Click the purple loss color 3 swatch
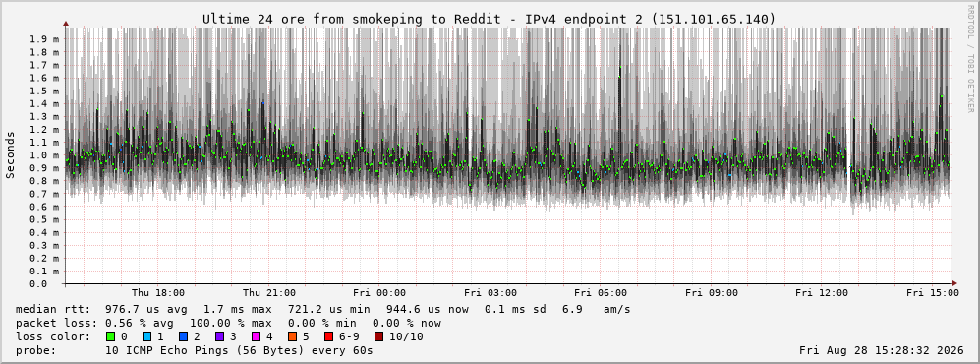The image size is (980, 364). [x=219, y=337]
